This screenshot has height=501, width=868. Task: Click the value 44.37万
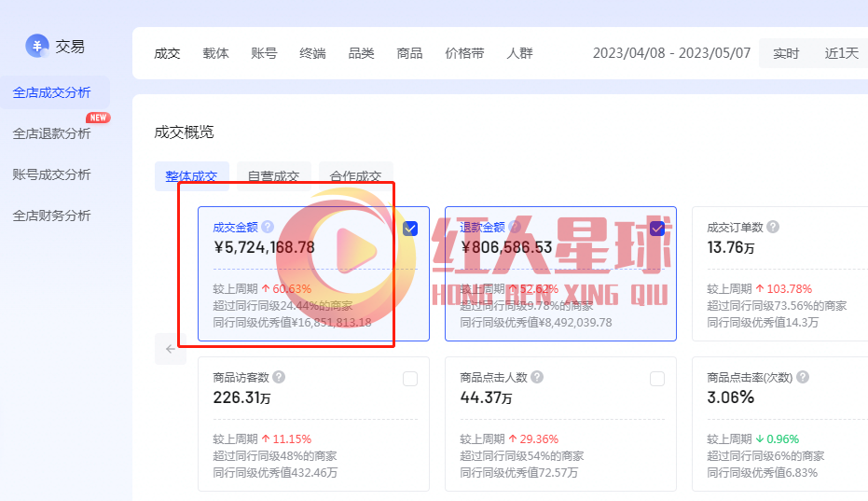click(486, 397)
